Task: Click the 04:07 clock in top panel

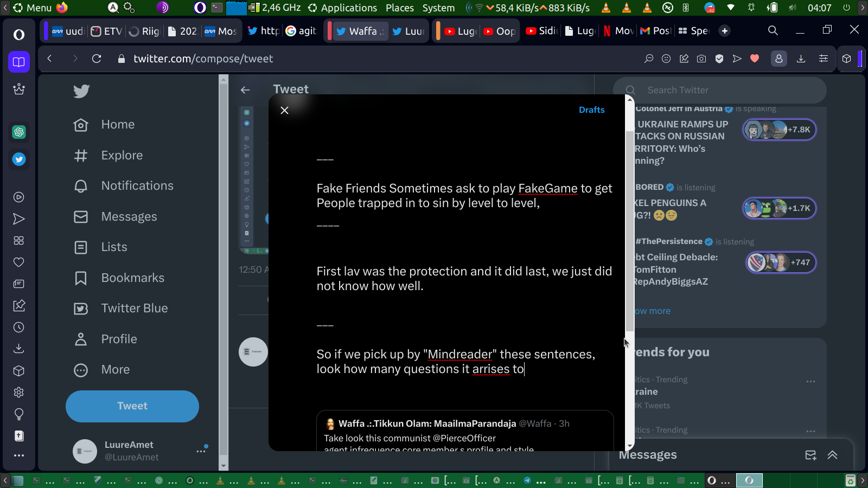Action: click(819, 8)
